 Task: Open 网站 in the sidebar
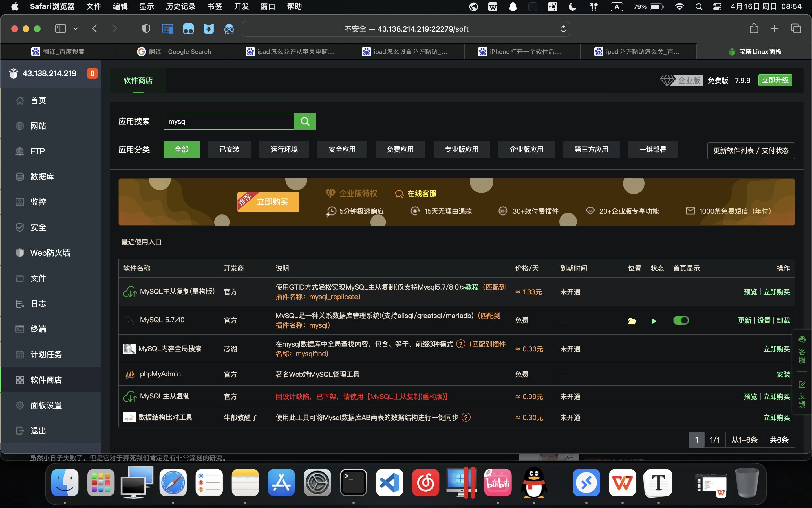coord(51,126)
